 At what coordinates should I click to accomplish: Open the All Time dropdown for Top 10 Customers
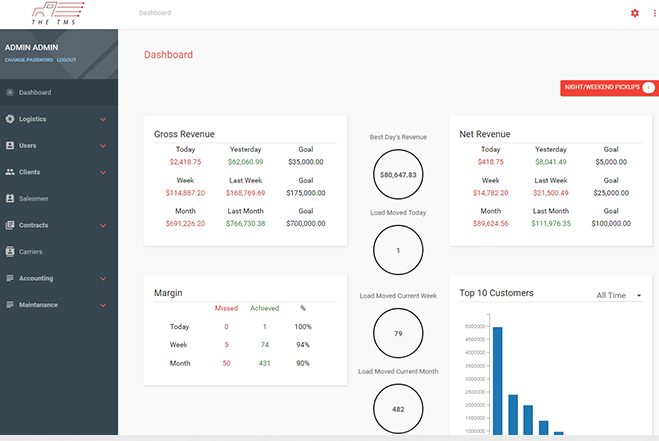[619, 296]
